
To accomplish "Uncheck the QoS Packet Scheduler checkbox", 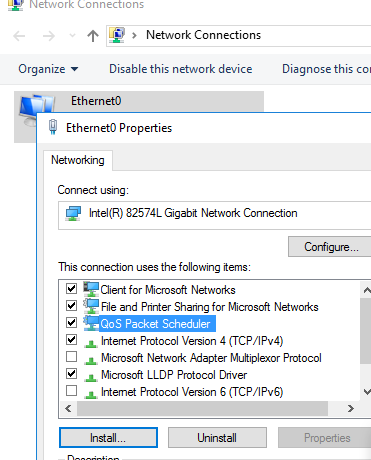I will [x=71, y=323].
